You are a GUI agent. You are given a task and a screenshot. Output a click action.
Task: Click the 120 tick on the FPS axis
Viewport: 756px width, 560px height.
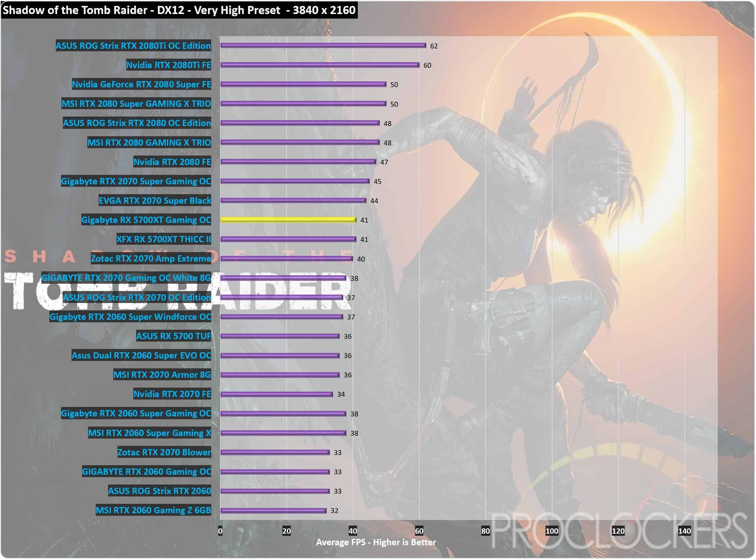pyautogui.click(x=618, y=531)
